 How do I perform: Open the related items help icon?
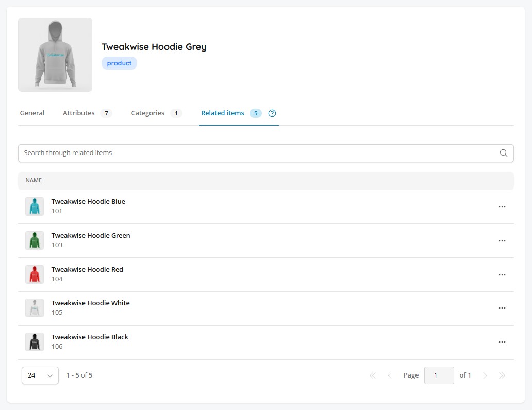tap(272, 113)
